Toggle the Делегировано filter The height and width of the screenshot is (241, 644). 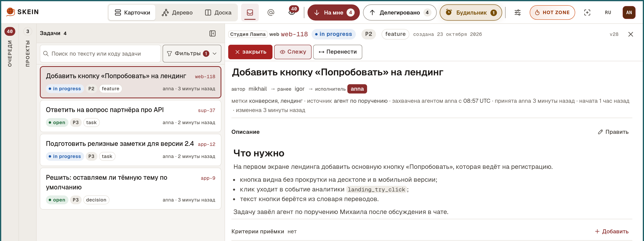pyautogui.click(x=399, y=12)
